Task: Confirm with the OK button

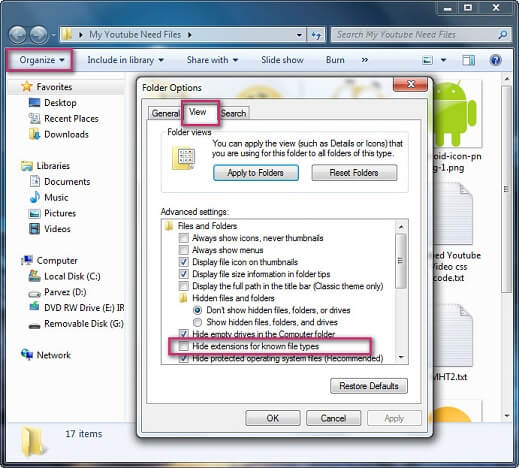Action: 273,418
